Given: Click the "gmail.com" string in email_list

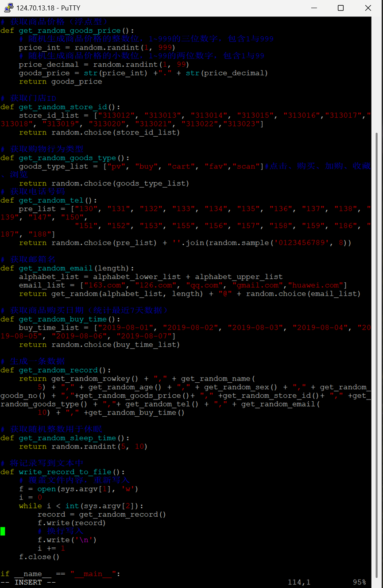Looking at the screenshot, I should 258,285.
